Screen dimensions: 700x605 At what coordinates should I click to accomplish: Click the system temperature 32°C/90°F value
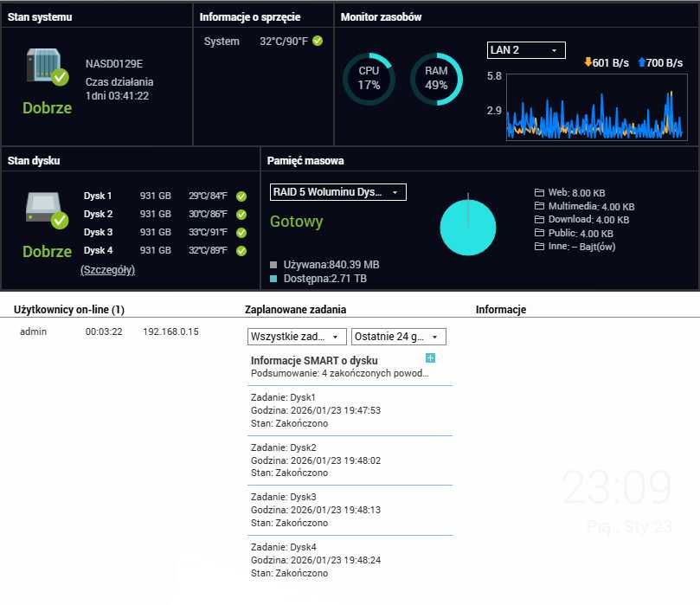pyautogui.click(x=284, y=42)
